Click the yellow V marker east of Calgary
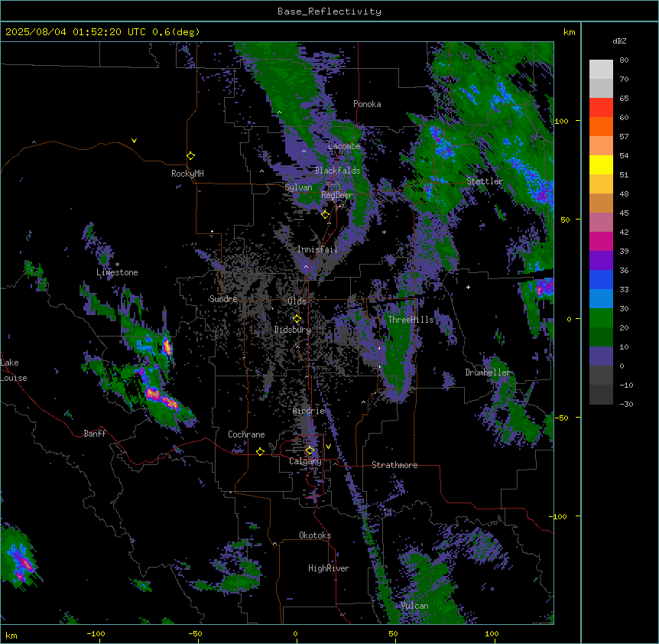The width and height of the screenshot is (659, 644). 328,447
